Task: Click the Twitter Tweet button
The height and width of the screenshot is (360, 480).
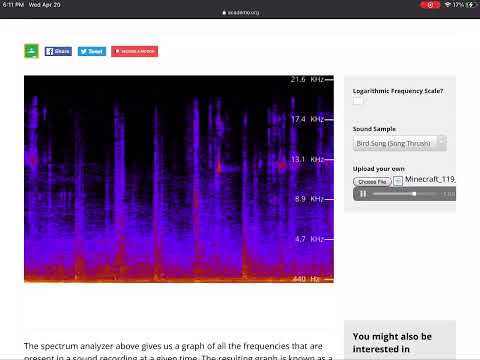Action: point(92,51)
